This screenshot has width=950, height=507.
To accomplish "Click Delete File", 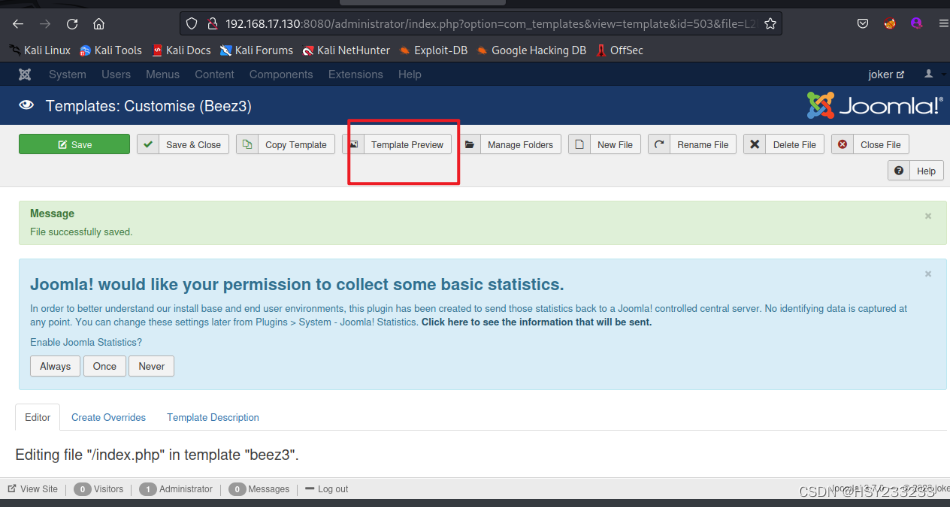I will click(783, 144).
